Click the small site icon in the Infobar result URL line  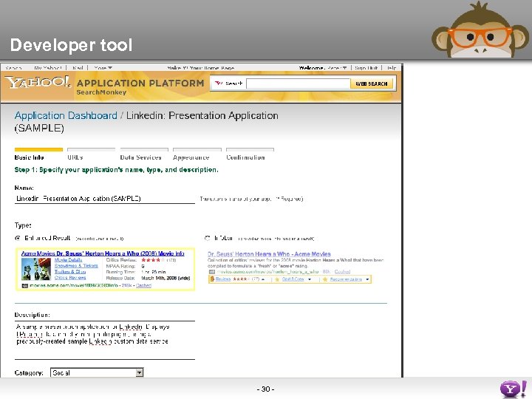click(x=212, y=272)
